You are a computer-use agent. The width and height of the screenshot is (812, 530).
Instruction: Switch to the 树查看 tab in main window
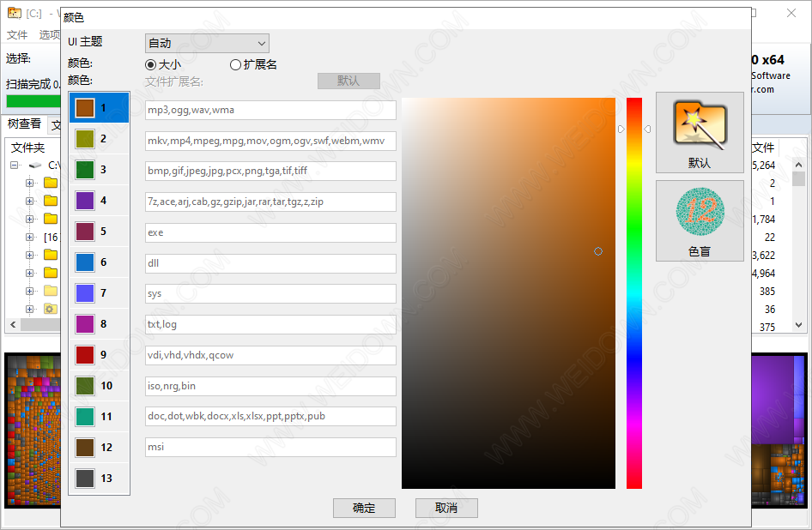point(24,123)
